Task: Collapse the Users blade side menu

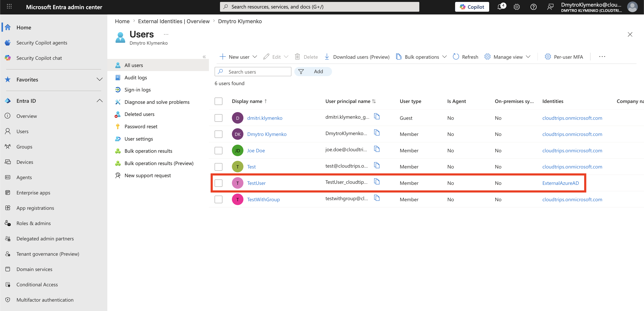Action: pos(204,57)
